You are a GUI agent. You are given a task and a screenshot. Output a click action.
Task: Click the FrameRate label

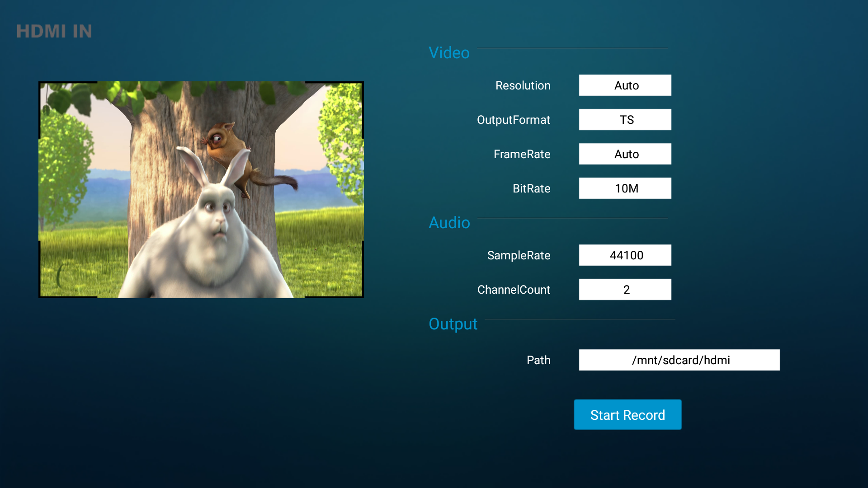tap(522, 154)
